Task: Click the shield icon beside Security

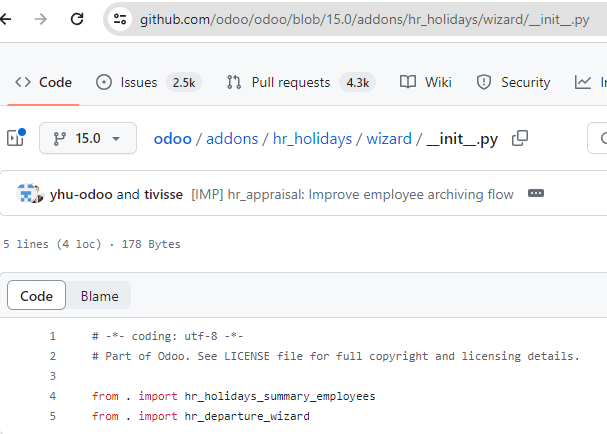Action: pyautogui.click(x=484, y=82)
